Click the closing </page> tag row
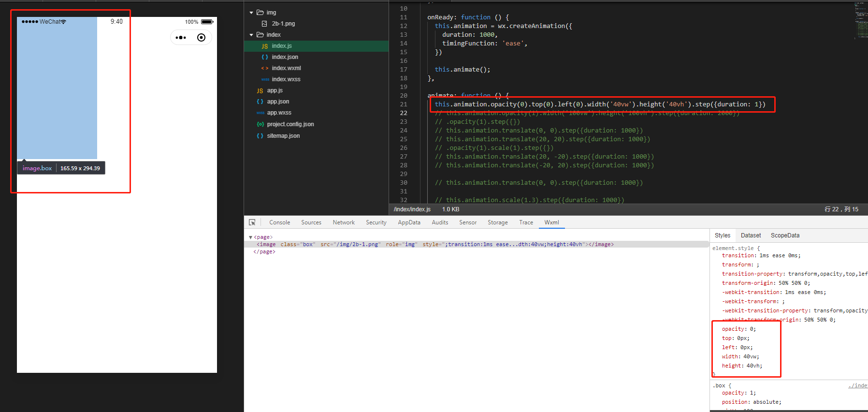This screenshot has height=412, width=868. [264, 251]
